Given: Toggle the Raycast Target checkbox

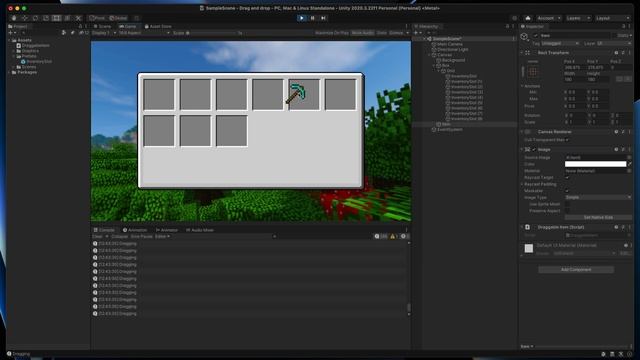Looking at the screenshot, I should 567,178.
